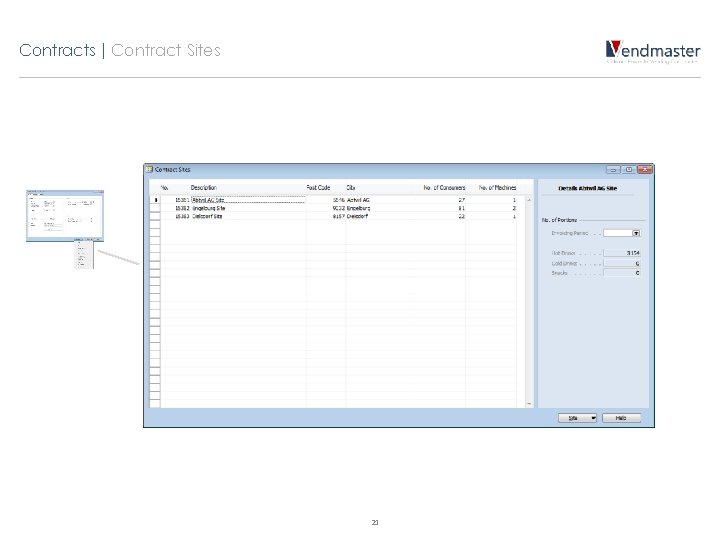The image size is (720, 540).
Task: Click the Vendmaster logo
Action: pyautogui.click(x=653, y=51)
